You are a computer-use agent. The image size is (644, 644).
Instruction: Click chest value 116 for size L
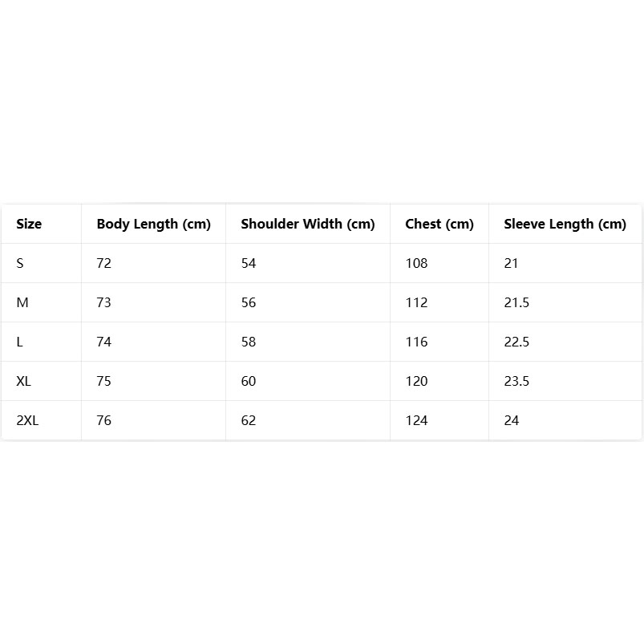tap(417, 342)
